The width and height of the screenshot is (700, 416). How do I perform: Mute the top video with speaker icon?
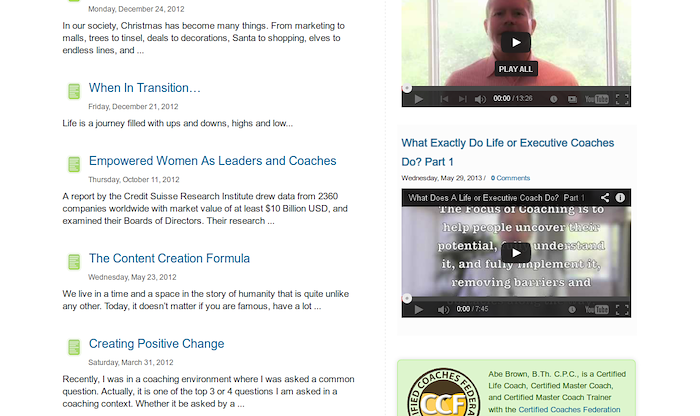tap(480, 99)
